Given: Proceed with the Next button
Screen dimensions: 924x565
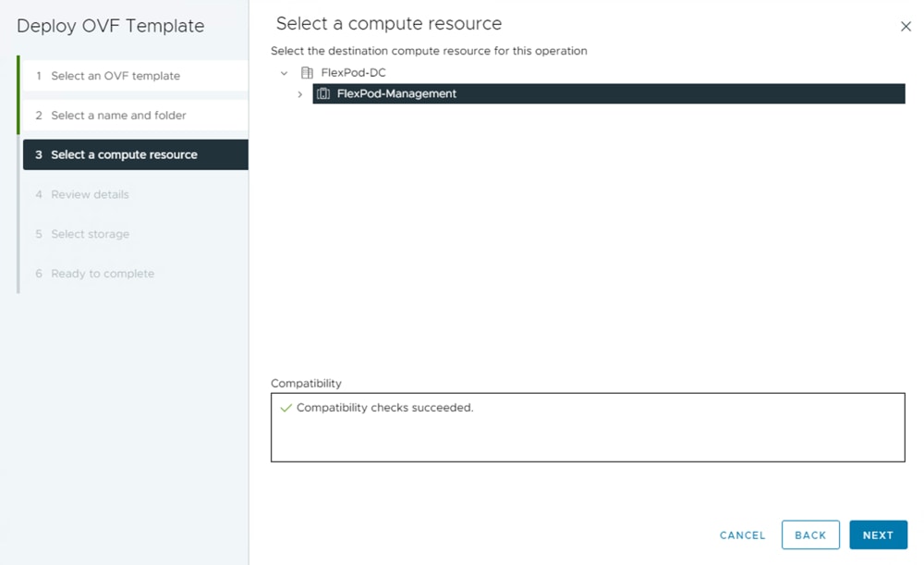Looking at the screenshot, I should click(x=878, y=535).
